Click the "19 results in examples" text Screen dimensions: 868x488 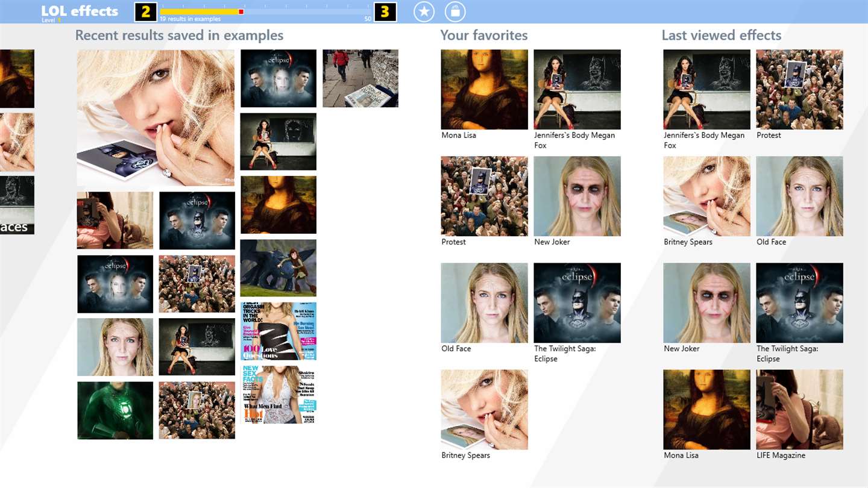click(x=190, y=19)
